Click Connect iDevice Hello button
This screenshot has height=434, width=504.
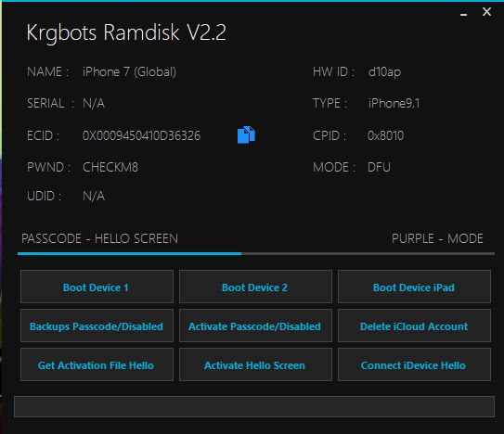(x=414, y=364)
